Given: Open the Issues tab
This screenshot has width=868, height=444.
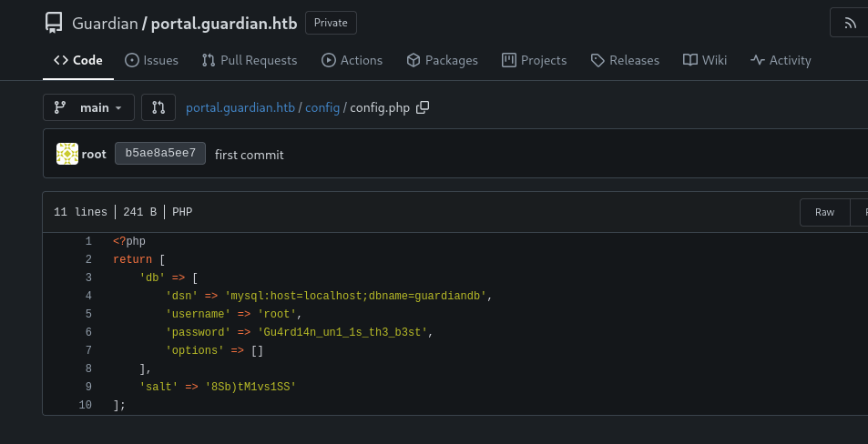Looking at the screenshot, I should tap(151, 60).
